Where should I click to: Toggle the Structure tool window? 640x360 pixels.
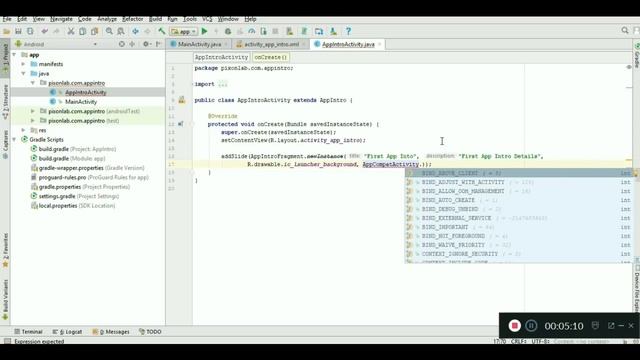pos(5,102)
